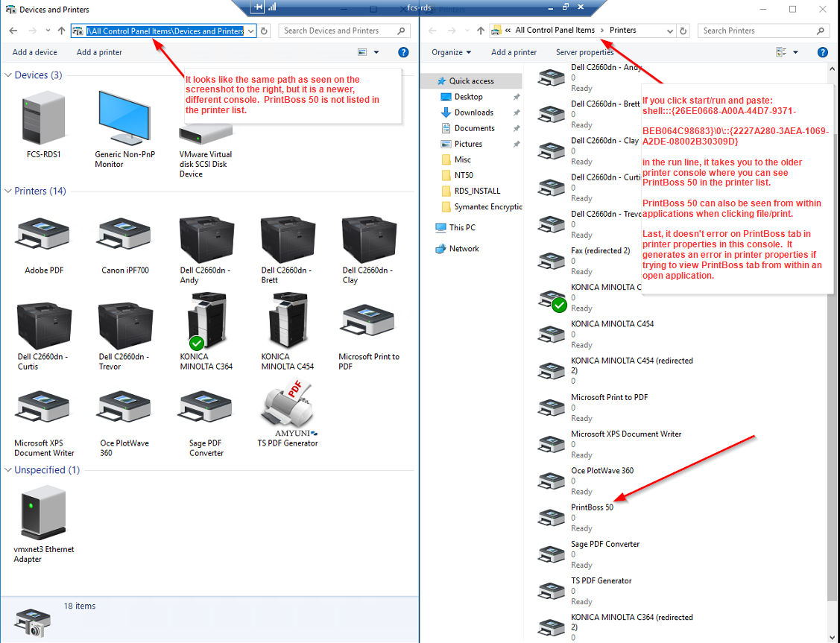Open help in Devices and Printers window
This screenshot has height=643, width=840.
click(403, 52)
